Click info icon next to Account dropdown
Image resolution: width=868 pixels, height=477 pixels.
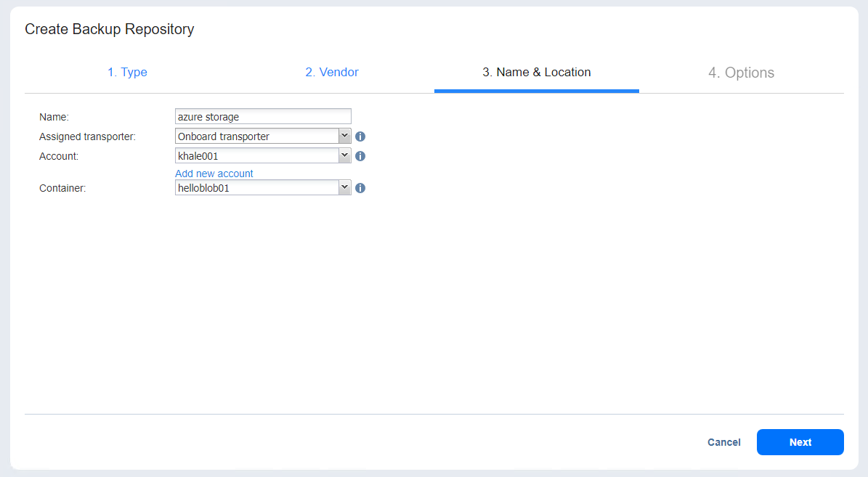(360, 156)
